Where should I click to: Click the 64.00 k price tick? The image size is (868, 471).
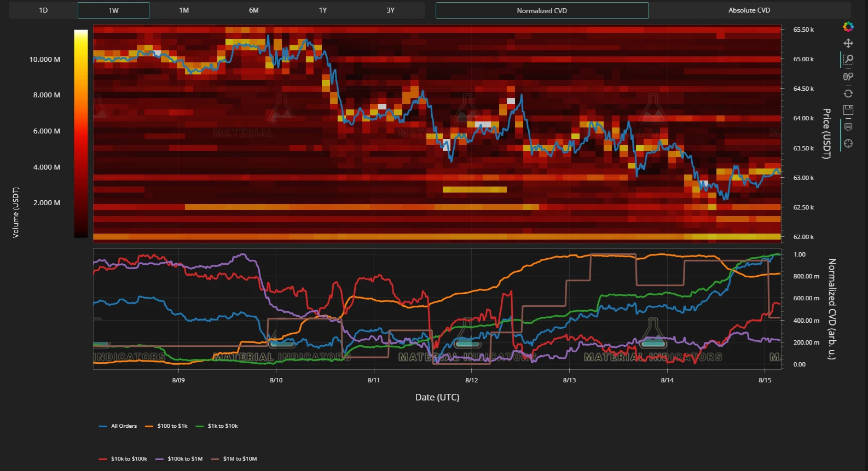[x=803, y=118]
